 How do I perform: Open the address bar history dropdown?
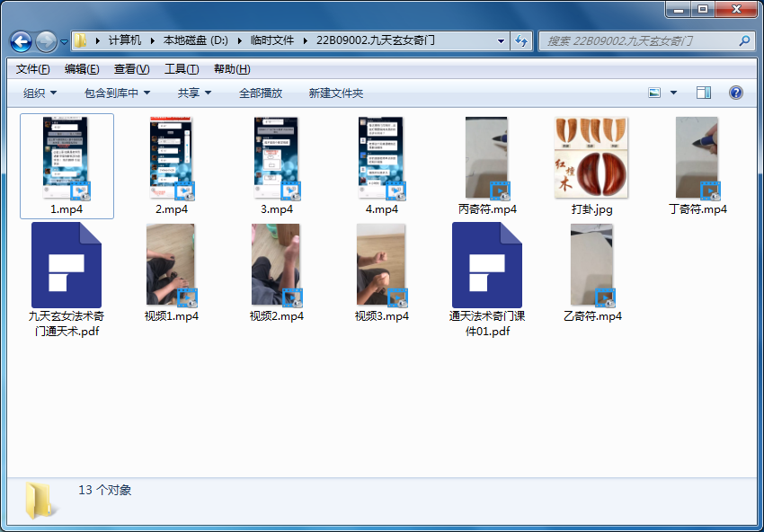(501, 41)
